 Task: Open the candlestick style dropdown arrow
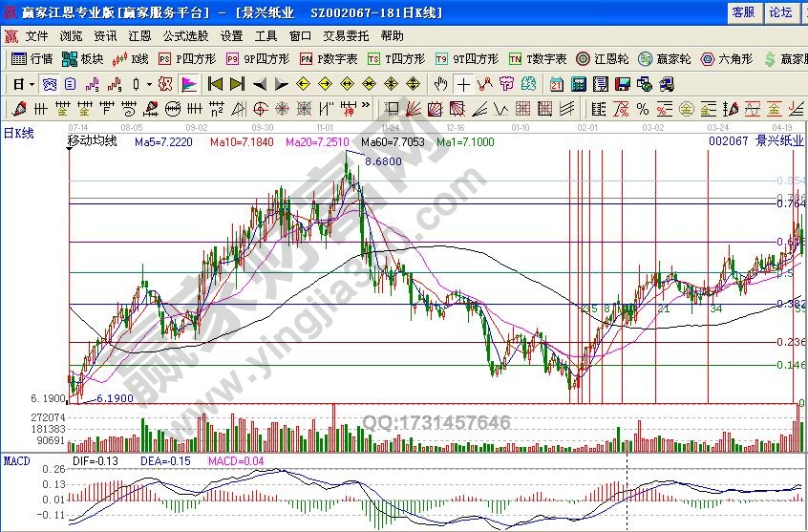click(x=149, y=84)
